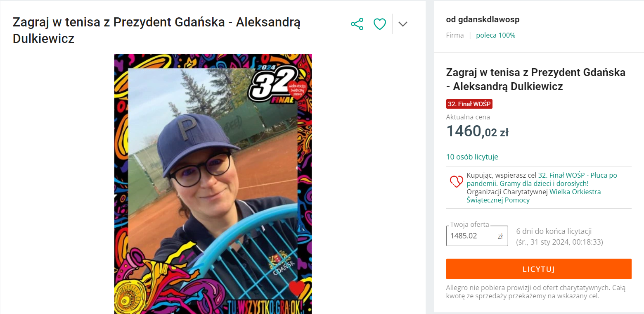The image size is (644, 314).
Task: Click the main auction title heading
Action: tap(156, 30)
